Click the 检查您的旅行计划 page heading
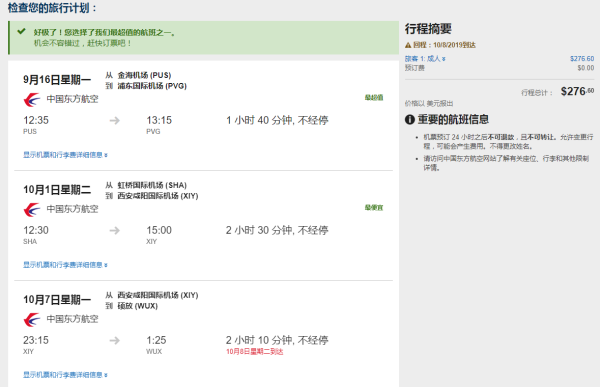The width and height of the screenshot is (600, 387). [x=52, y=8]
